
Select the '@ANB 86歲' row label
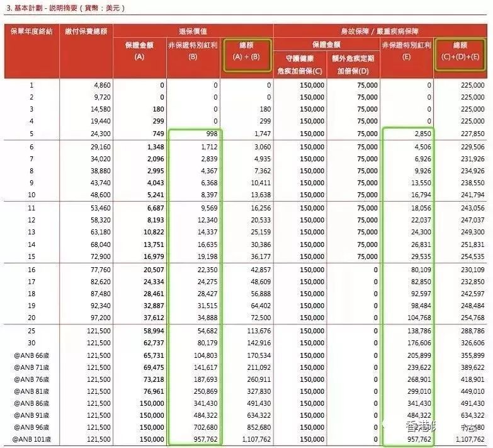[x=31, y=403]
